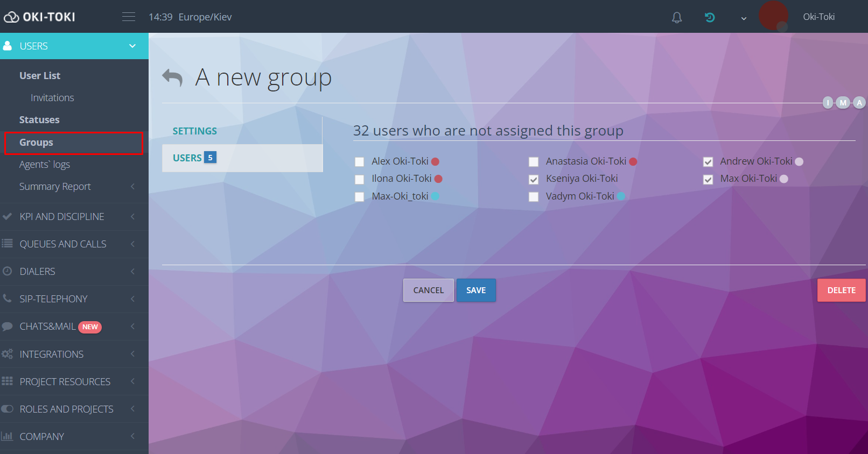Click the Chats&Mail speech bubble icon
868x454 pixels.
coord(8,326)
